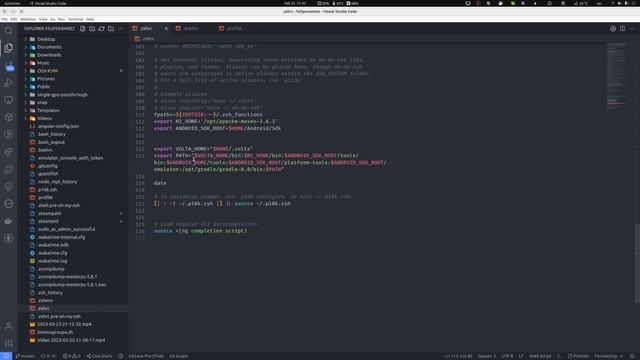Open the 2023-02-23 21-12-32.mp4 file
Viewport: 640px width, 360px height.
click(x=64, y=324)
